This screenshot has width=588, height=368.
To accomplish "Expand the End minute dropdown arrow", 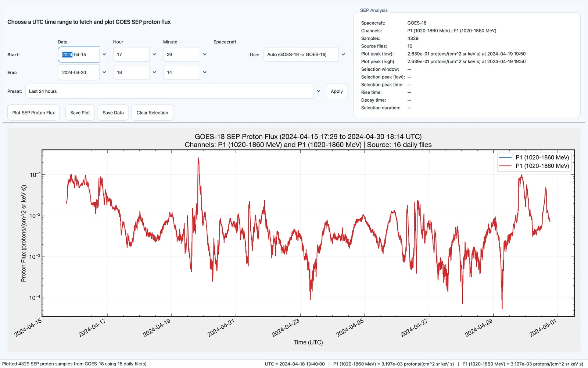I will pyautogui.click(x=205, y=72).
